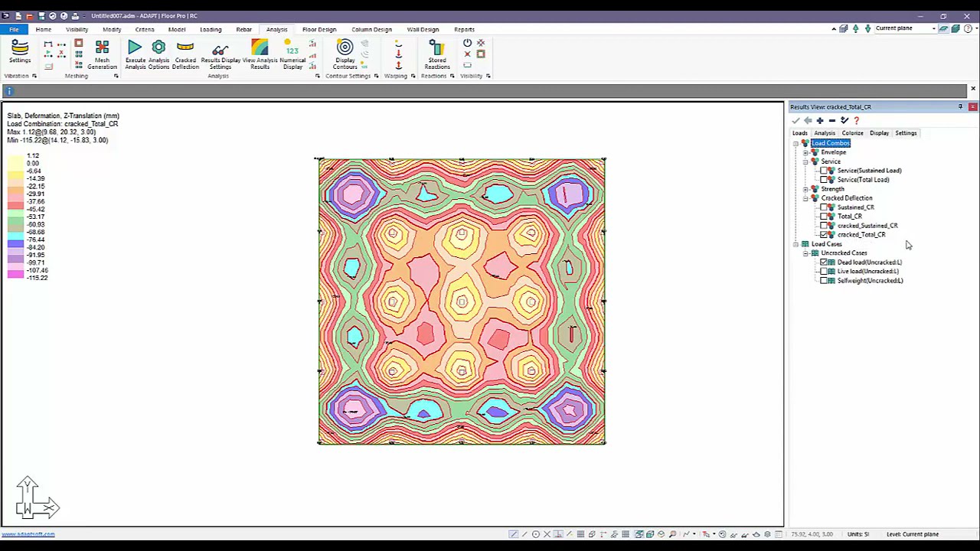Collapse the Load Cases tree node
The width and height of the screenshot is (980, 551).
pos(796,244)
